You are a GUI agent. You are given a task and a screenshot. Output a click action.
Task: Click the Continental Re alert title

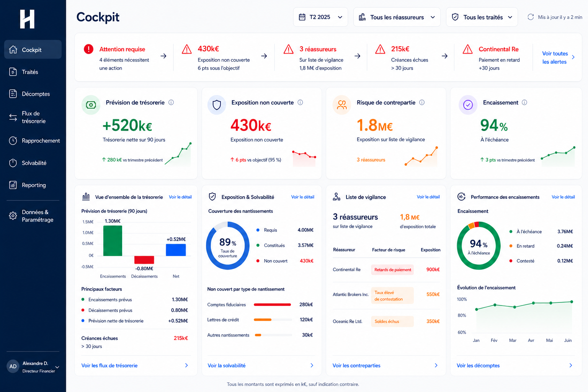[498, 49]
